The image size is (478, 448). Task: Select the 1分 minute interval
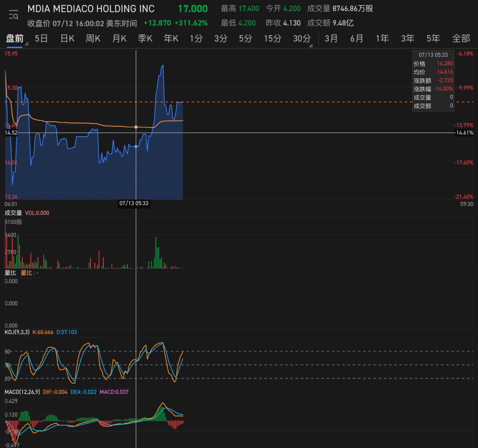pyautogui.click(x=196, y=39)
